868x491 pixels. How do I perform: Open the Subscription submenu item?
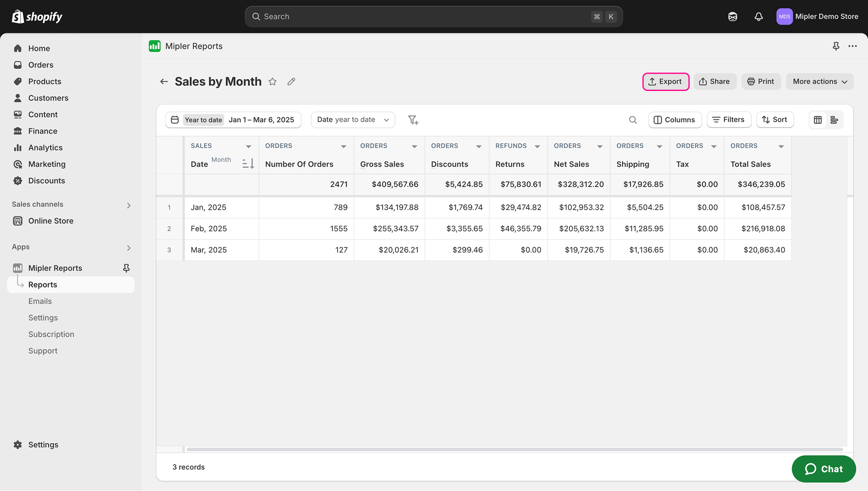(x=51, y=334)
